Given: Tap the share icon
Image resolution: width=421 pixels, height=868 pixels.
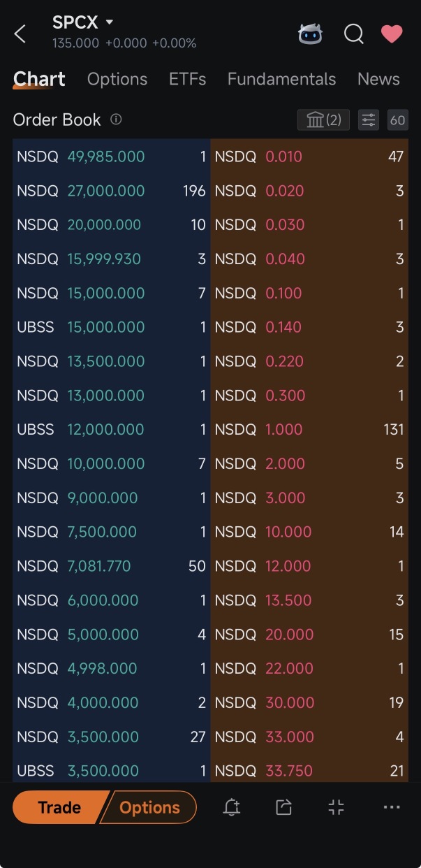Looking at the screenshot, I should coord(283,808).
